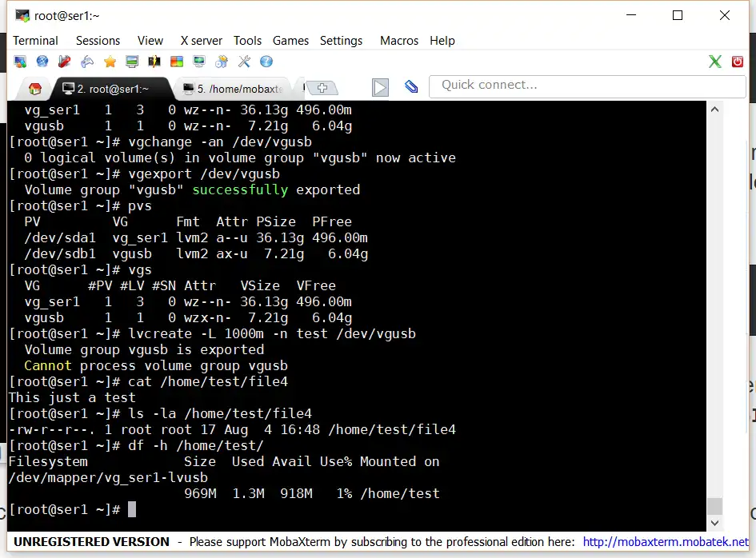Click the Games controller icon

[87, 62]
